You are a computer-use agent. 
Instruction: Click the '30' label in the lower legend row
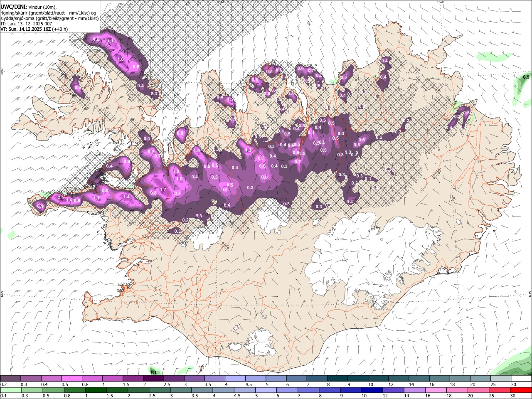514,396
